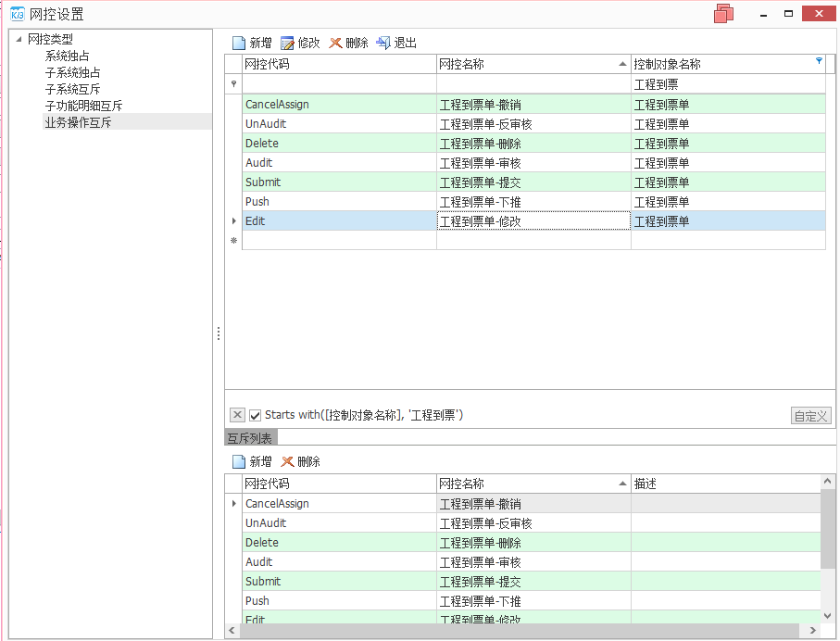The width and height of the screenshot is (840, 641).
Task: Click the K/3 application icon in the title bar
Action: (18, 14)
